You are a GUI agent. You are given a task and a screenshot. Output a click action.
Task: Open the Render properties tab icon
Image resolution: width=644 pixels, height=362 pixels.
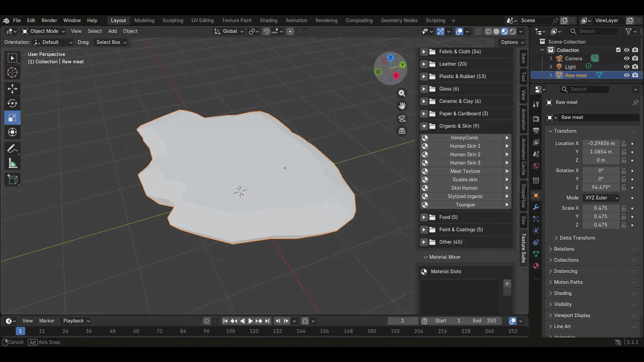coord(536,119)
